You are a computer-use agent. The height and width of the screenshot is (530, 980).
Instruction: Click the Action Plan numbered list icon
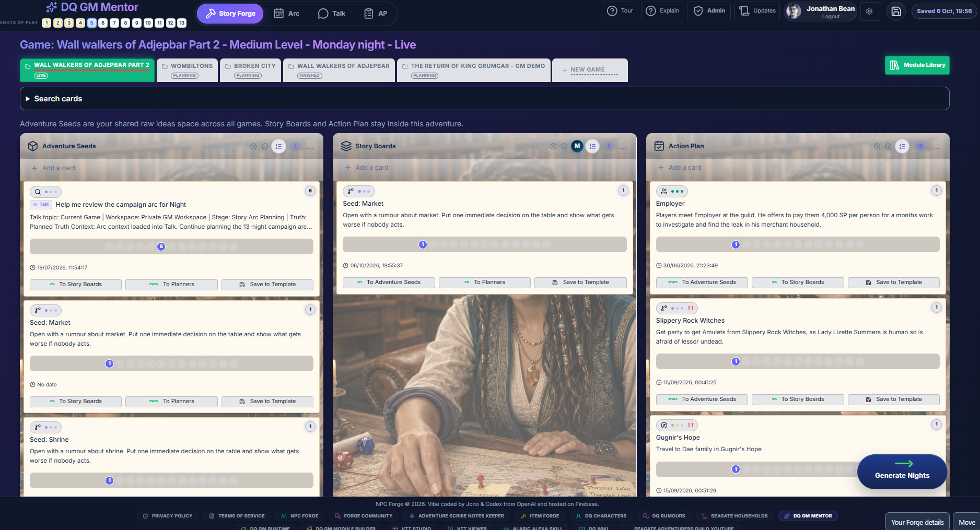point(902,147)
